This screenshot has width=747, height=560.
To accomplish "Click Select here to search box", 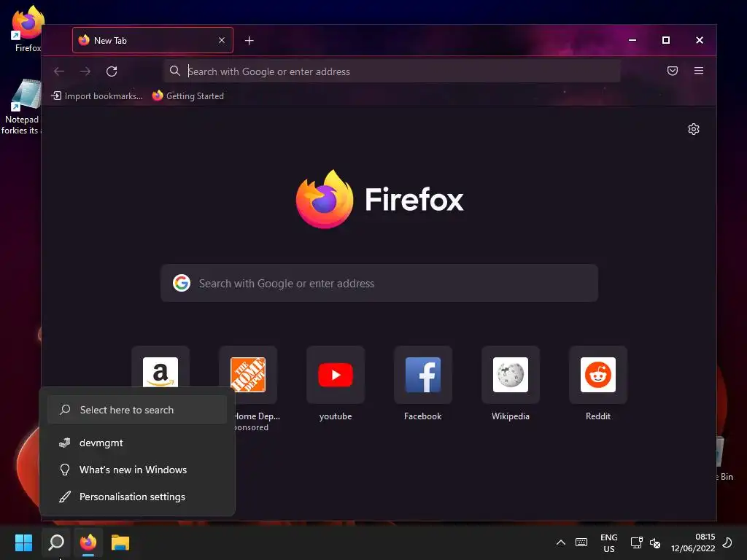I will [x=137, y=410].
